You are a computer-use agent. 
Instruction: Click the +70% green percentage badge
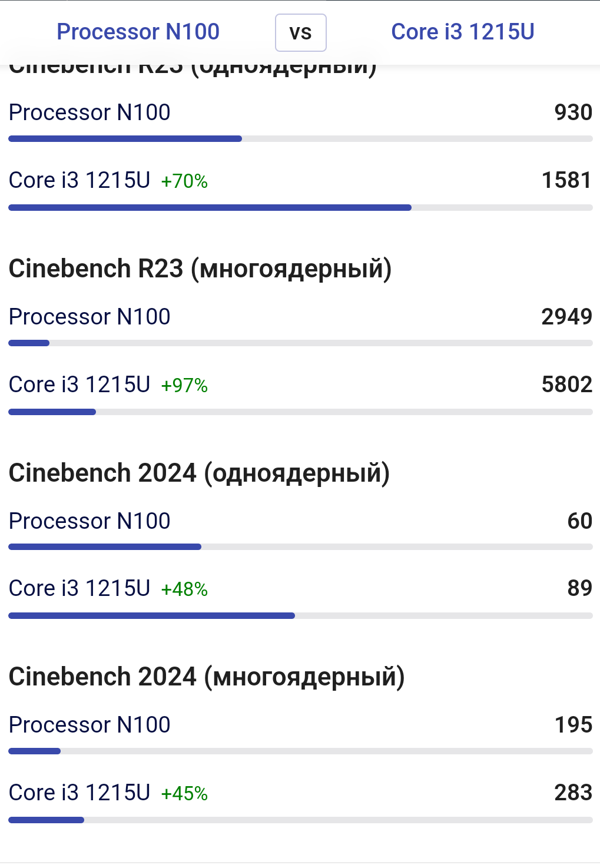click(x=184, y=181)
